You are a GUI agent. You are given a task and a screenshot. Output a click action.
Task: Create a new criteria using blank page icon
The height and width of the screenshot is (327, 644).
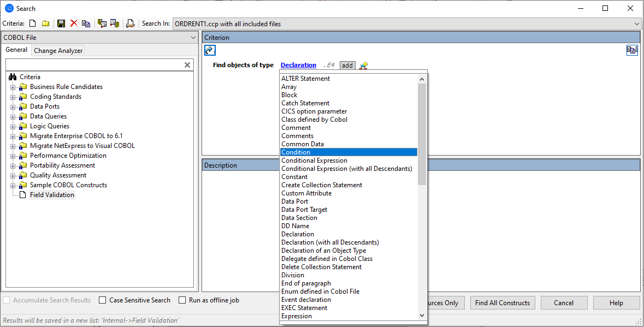click(x=32, y=23)
